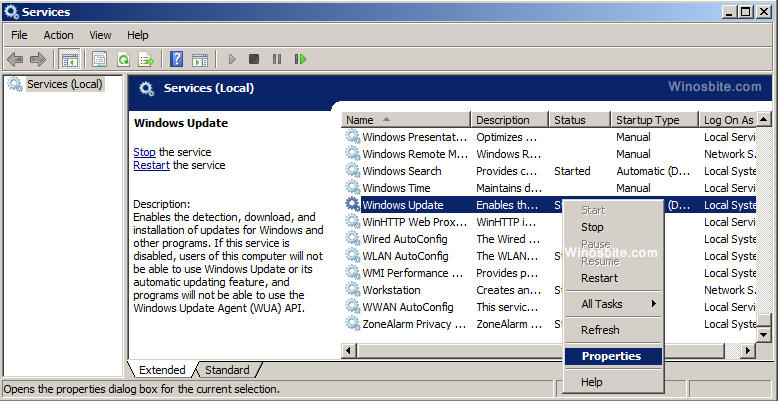Click the Start Service play icon
Viewport: 778px width, 401px height.
pyautogui.click(x=231, y=60)
